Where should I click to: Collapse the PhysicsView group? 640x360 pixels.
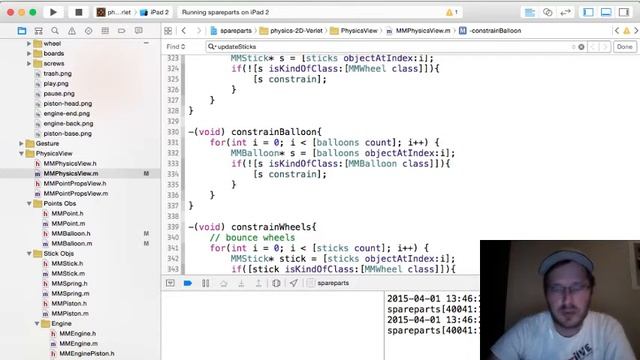click(21, 153)
